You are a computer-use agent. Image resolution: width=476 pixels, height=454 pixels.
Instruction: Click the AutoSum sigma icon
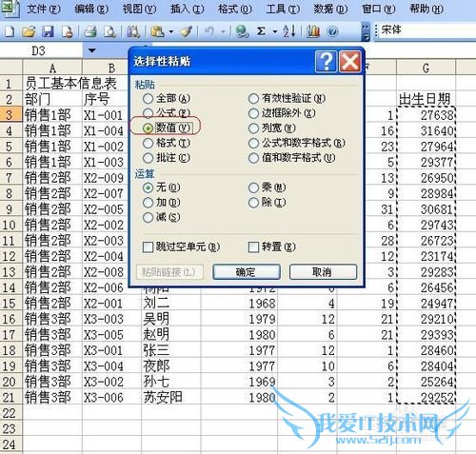point(261,31)
